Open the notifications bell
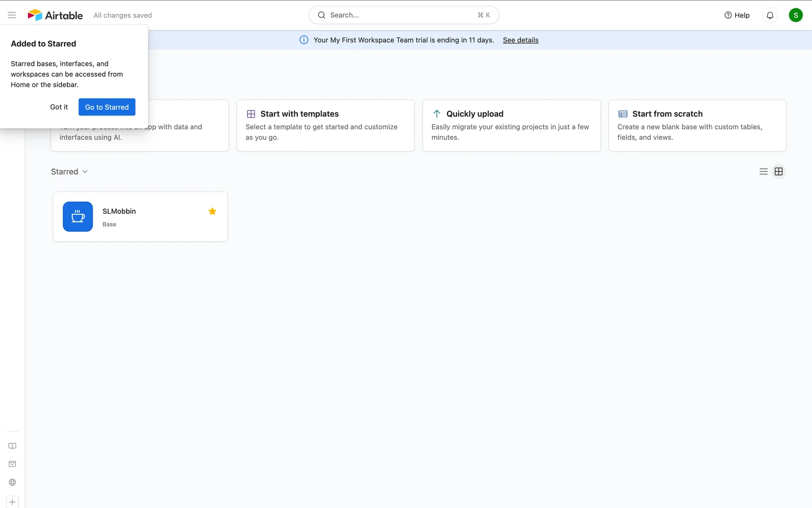 [770, 15]
